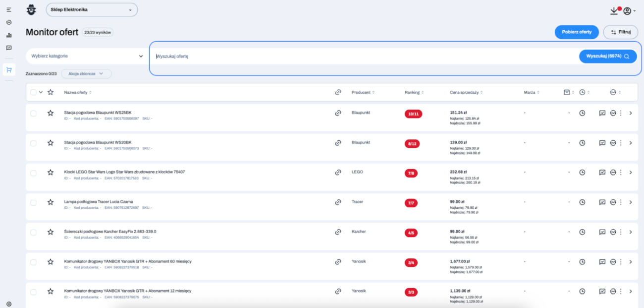Image resolution: width=644 pixels, height=308 pixels.
Task: Open the Akcje zbiorcze dropdown
Action: [x=86, y=73]
